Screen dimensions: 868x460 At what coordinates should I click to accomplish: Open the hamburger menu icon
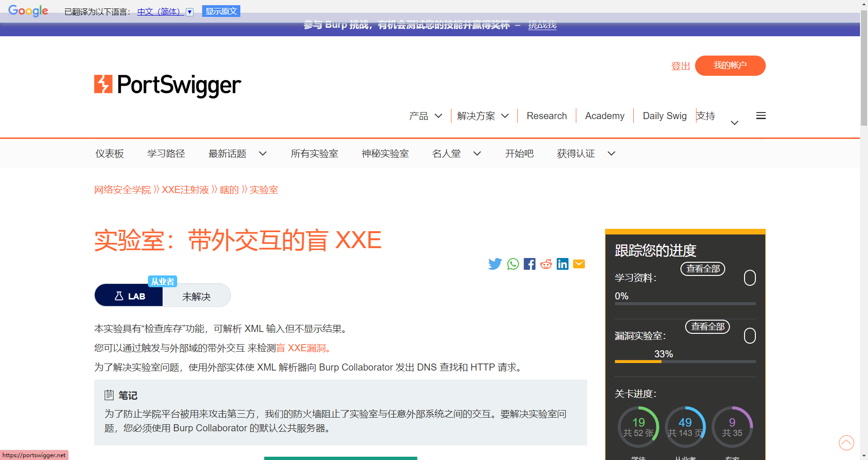pos(761,116)
